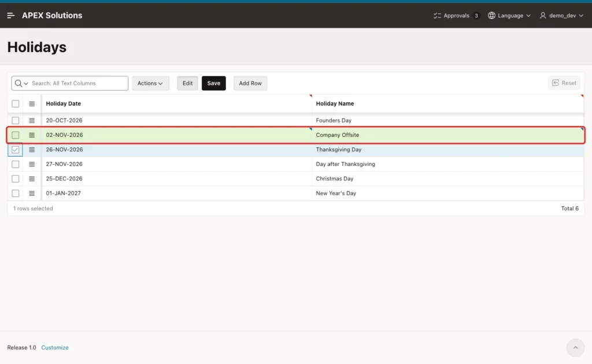Open the Customize link in footer
Screen dimensions: 592x364
click(55, 348)
